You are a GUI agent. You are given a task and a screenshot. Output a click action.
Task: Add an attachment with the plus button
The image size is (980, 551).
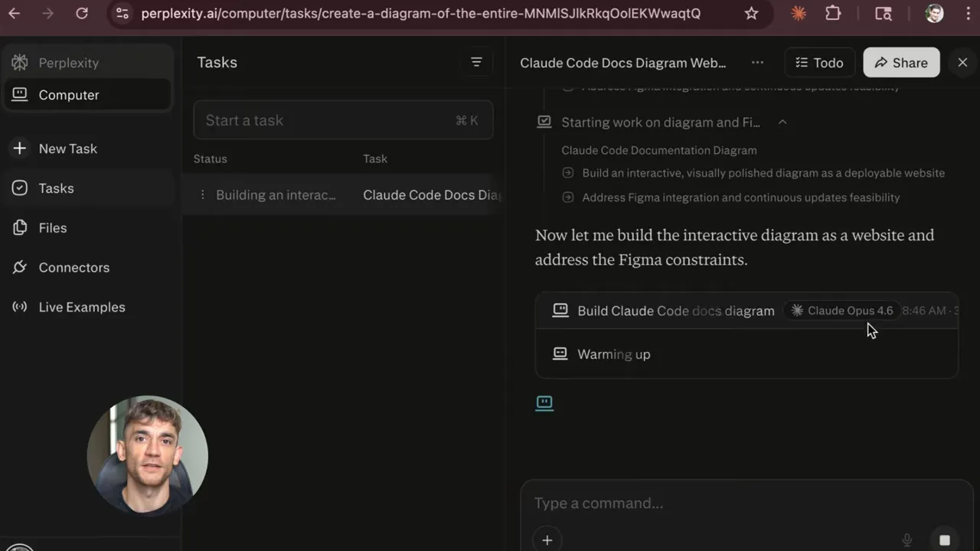(x=547, y=540)
